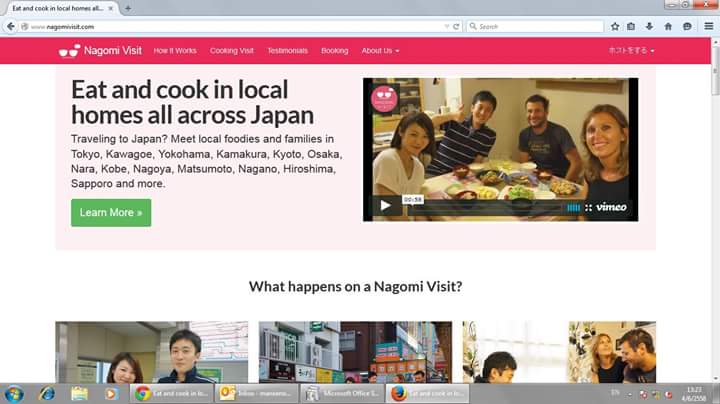The height and width of the screenshot is (404, 720).
Task: Open the Testimonials page
Action: click(287, 50)
